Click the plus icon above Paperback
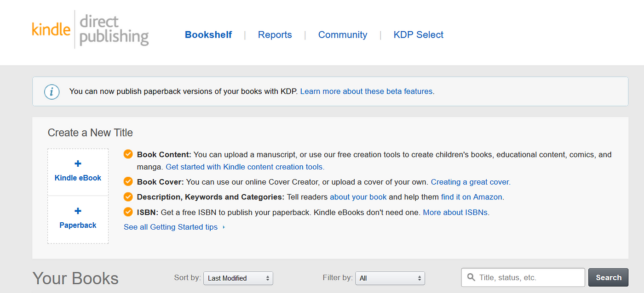 click(x=78, y=211)
